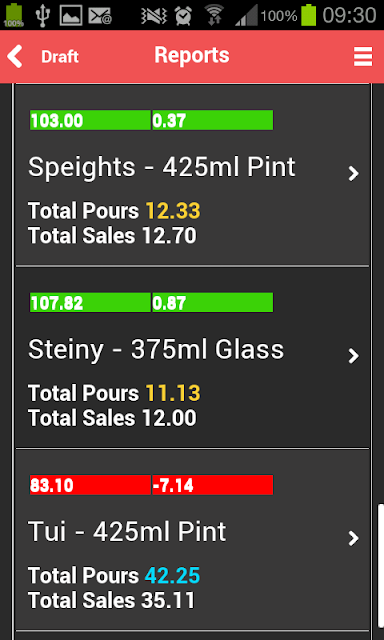The width and height of the screenshot is (384, 640).
Task: Select the green 103.00 bar for Speights
Action: (x=90, y=120)
